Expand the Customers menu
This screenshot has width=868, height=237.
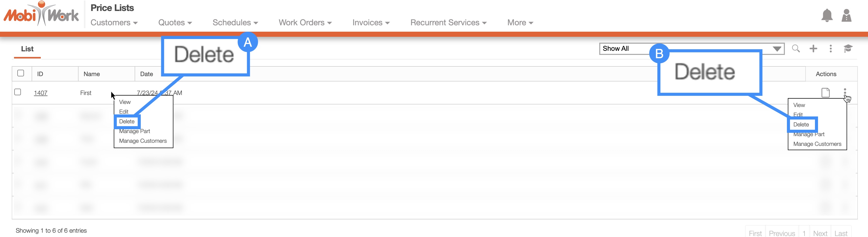pos(114,23)
